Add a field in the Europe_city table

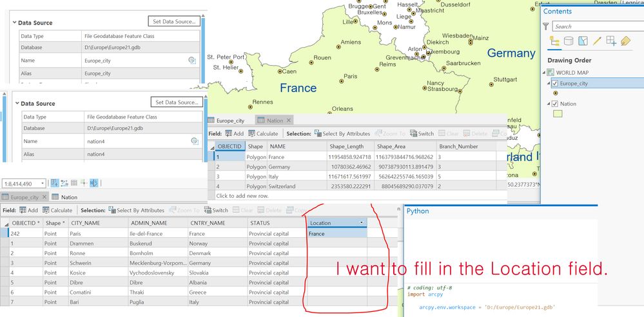[x=28, y=210]
